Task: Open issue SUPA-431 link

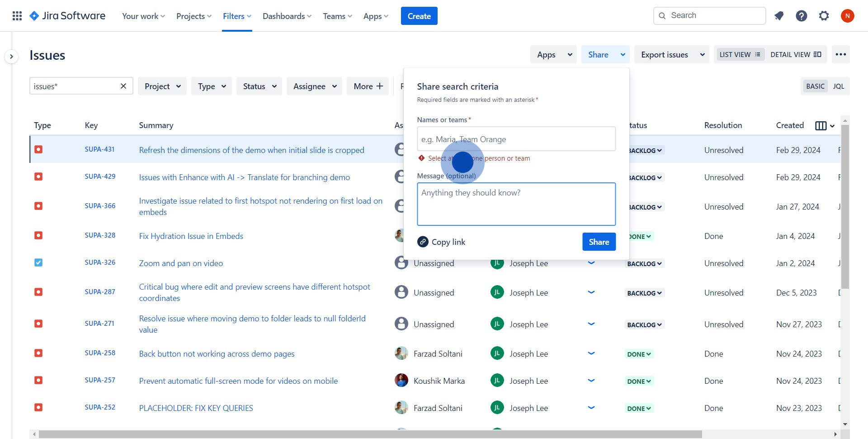Action: 99,149
